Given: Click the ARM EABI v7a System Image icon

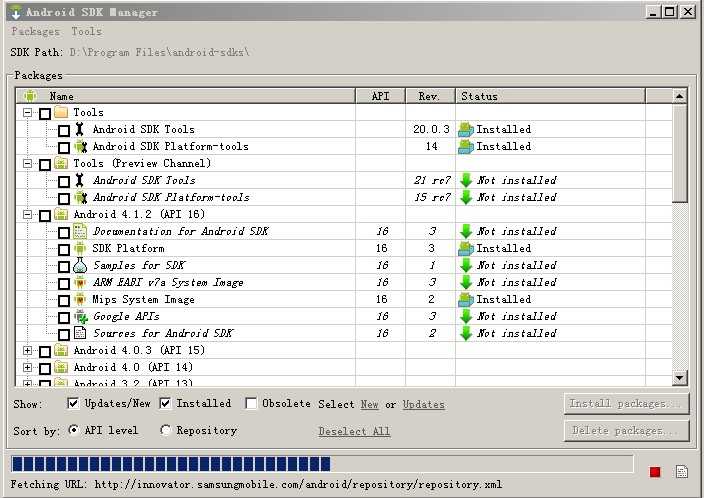Looking at the screenshot, I should click(80, 282).
